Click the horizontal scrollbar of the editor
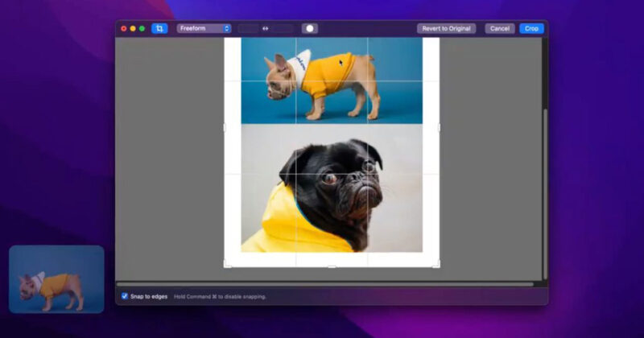This screenshot has height=338, width=644. coord(325,284)
